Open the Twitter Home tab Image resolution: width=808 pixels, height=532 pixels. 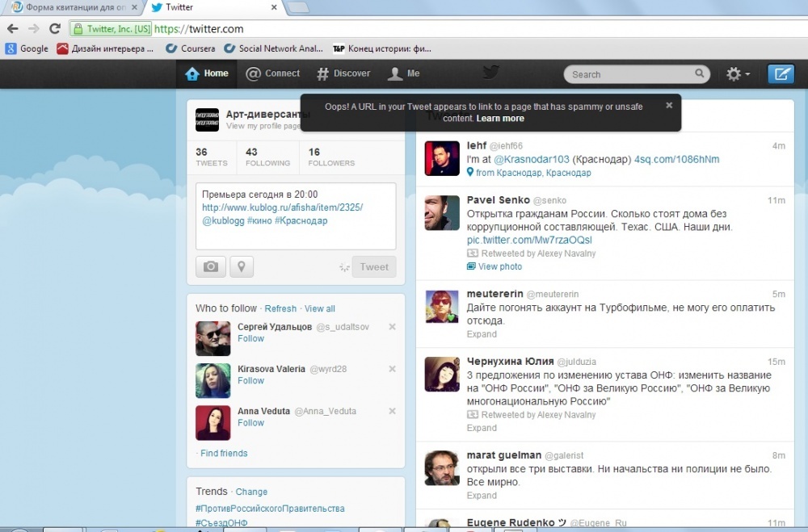207,73
